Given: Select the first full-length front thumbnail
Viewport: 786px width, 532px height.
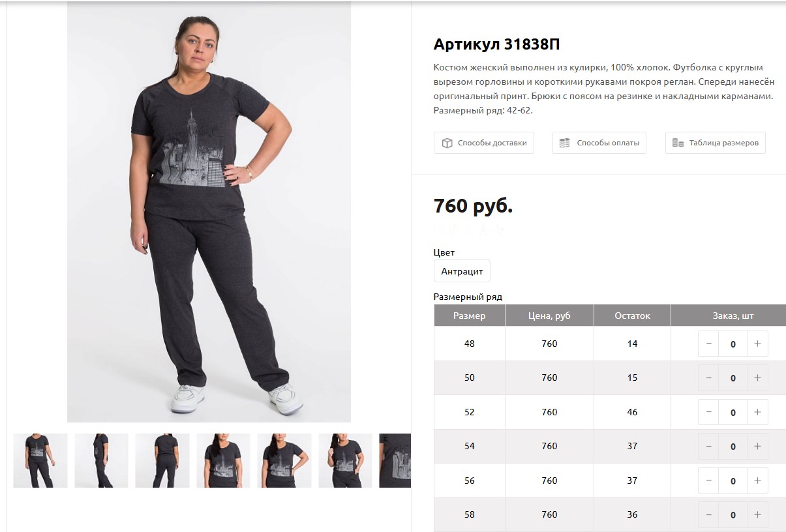Looking at the screenshot, I should coord(40,460).
